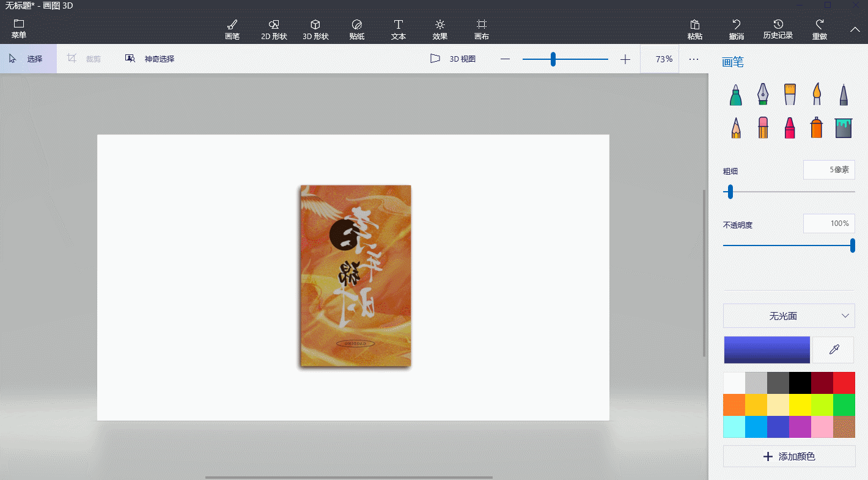
Task: Switch to the 画笔 brushes tab
Action: point(232,29)
